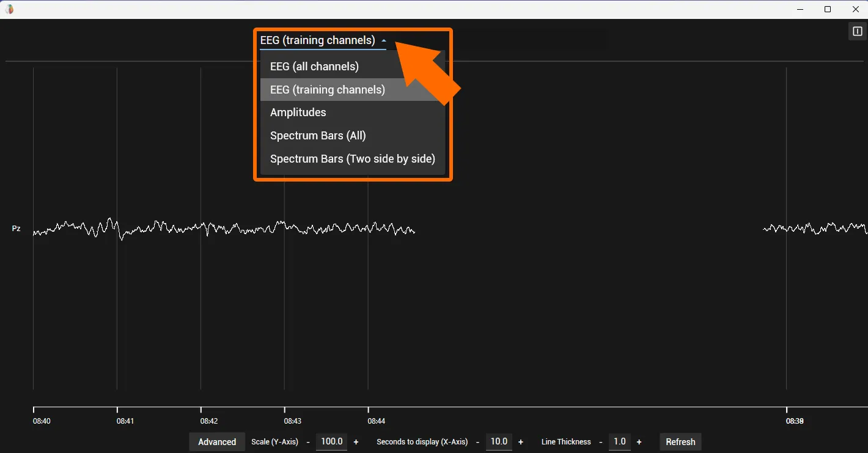Increase the Scale (Y-Axis) value
The height and width of the screenshot is (453, 868).
point(356,442)
